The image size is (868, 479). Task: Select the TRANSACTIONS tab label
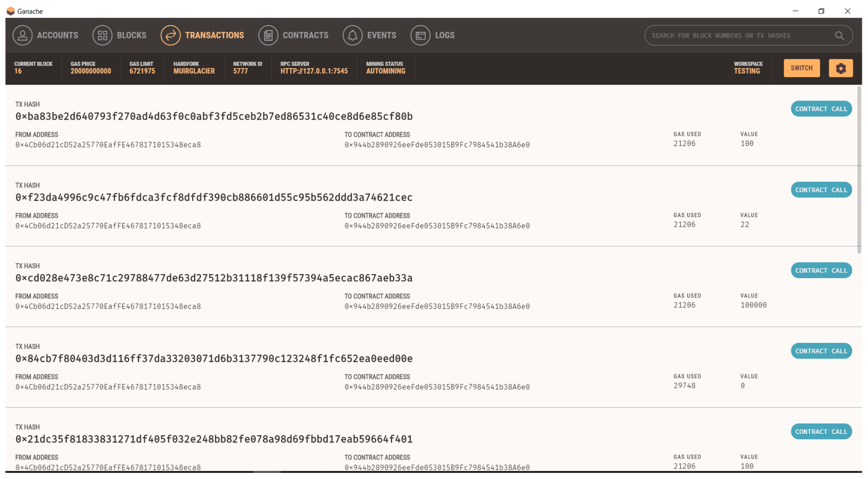pyautogui.click(x=214, y=35)
